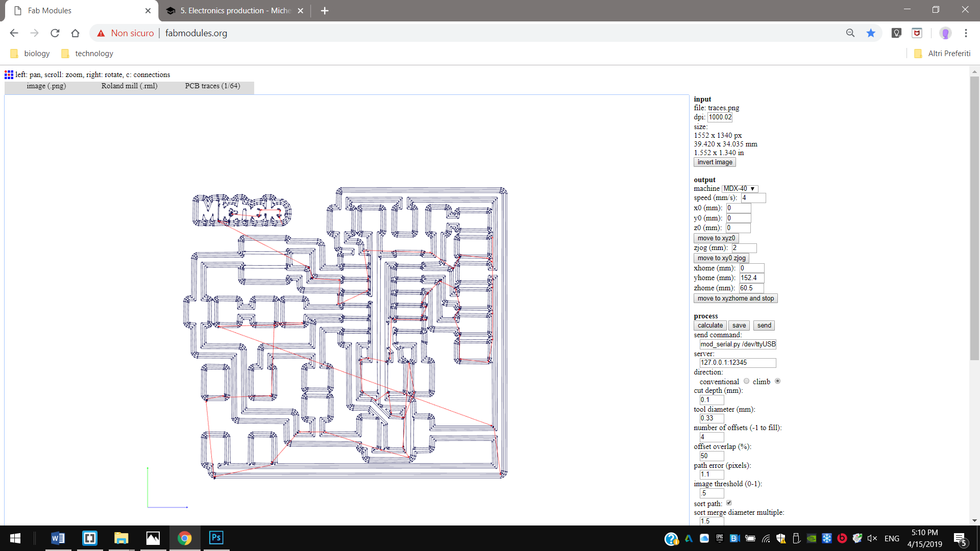Select the climb direction radio button

tap(777, 381)
